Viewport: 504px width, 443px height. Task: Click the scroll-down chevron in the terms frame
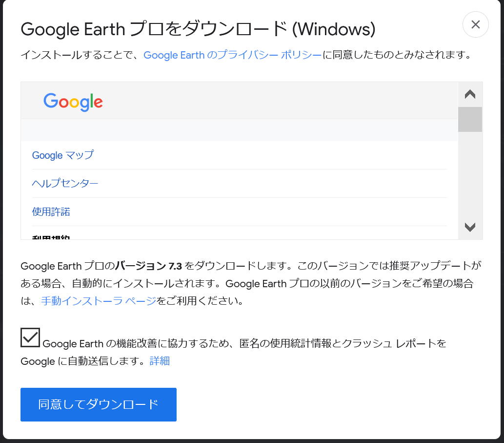(470, 227)
